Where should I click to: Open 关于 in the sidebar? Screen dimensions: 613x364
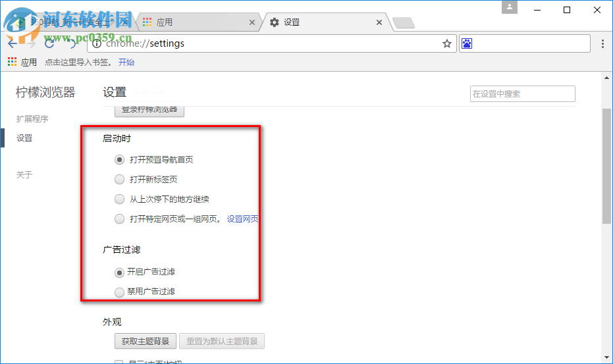[24, 175]
